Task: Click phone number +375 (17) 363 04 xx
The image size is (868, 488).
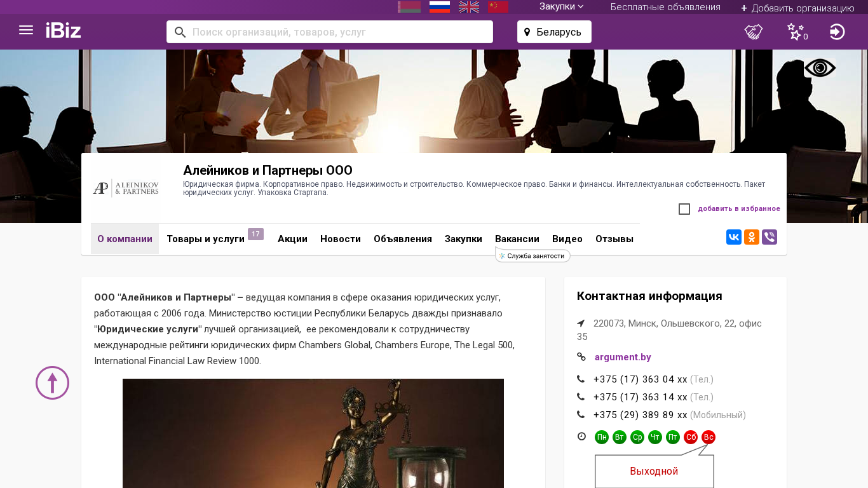Action: pyautogui.click(x=641, y=379)
